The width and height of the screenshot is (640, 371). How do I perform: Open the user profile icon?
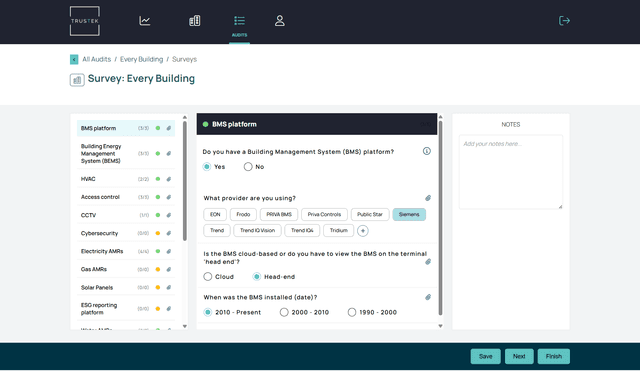(280, 21)
